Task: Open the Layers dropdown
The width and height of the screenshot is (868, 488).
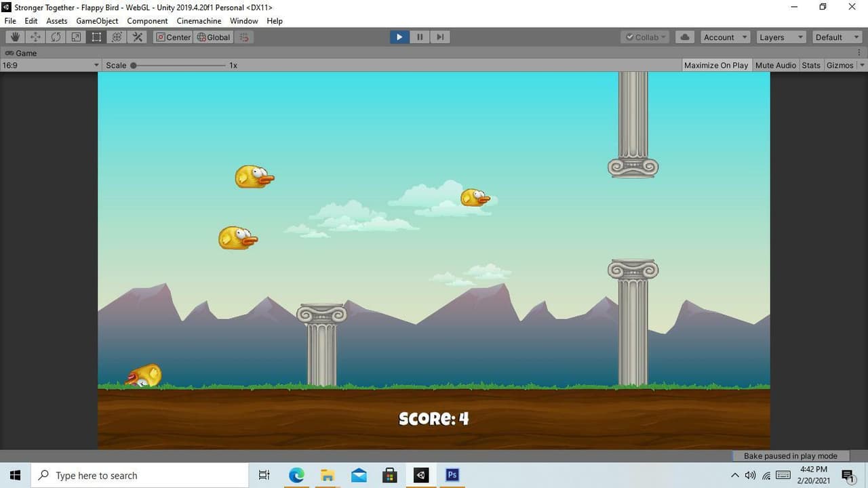Action: (780, 37)
